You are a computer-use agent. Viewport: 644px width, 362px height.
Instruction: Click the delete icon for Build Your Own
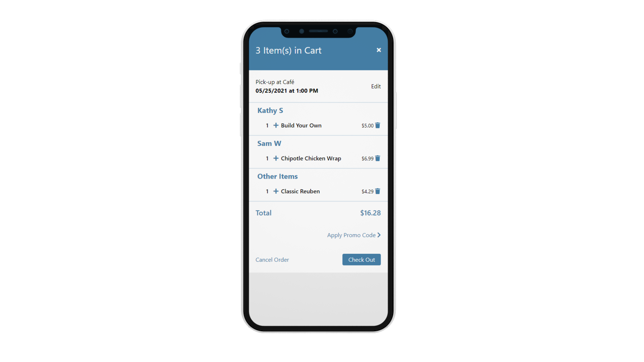click(x=378, y=125)
